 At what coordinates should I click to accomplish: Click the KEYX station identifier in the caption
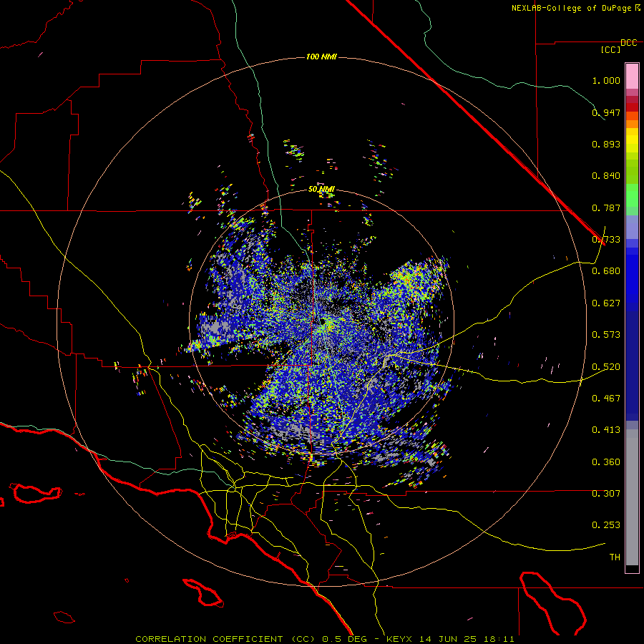click(399, 639)
